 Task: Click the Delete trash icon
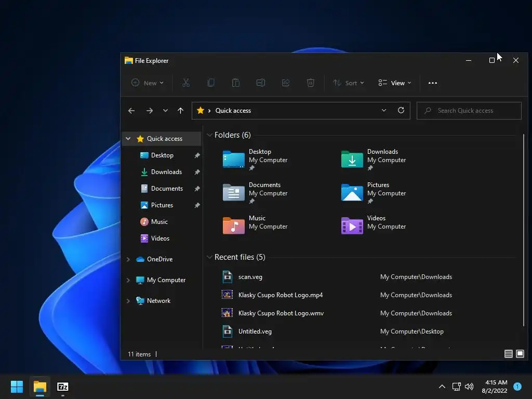(x=311, y=83)
